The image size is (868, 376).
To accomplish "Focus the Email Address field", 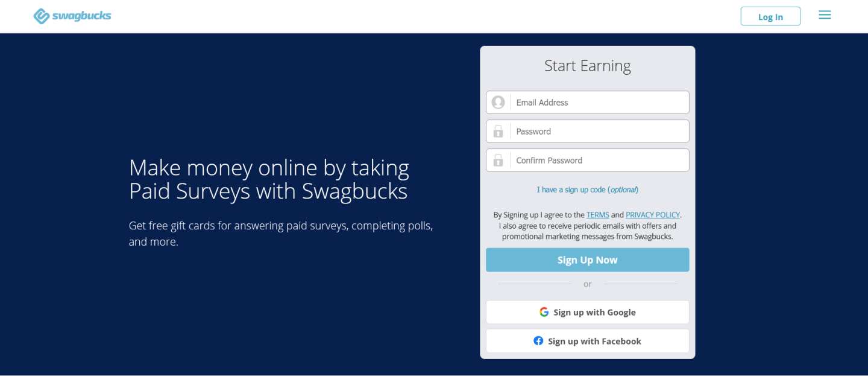I will [599, 103].
